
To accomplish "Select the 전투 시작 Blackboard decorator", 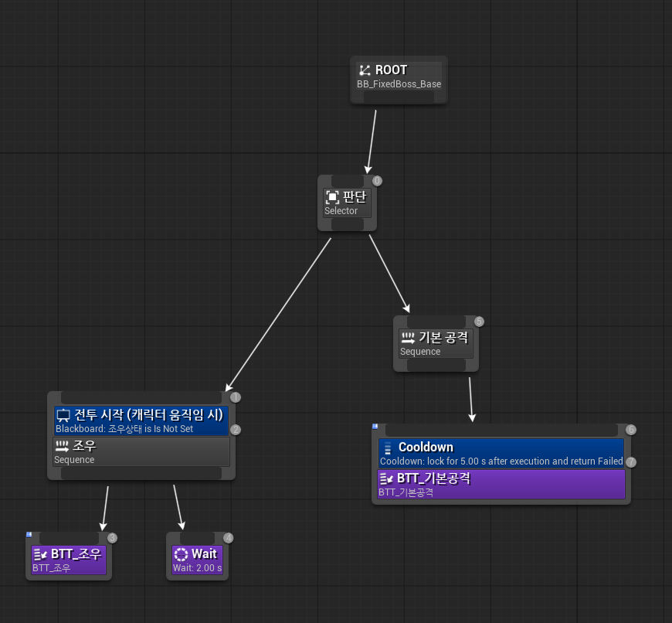I will click(141, 420).
